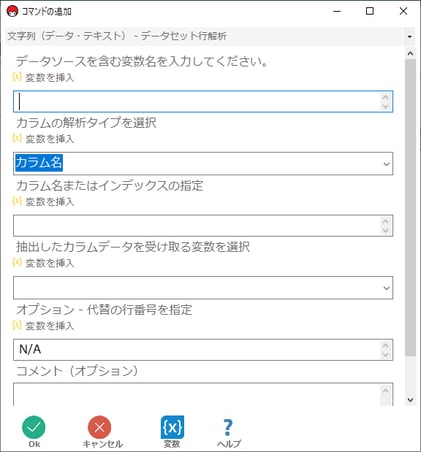Focus the data source variable name field
421x452 pixels.
[203, 101]
